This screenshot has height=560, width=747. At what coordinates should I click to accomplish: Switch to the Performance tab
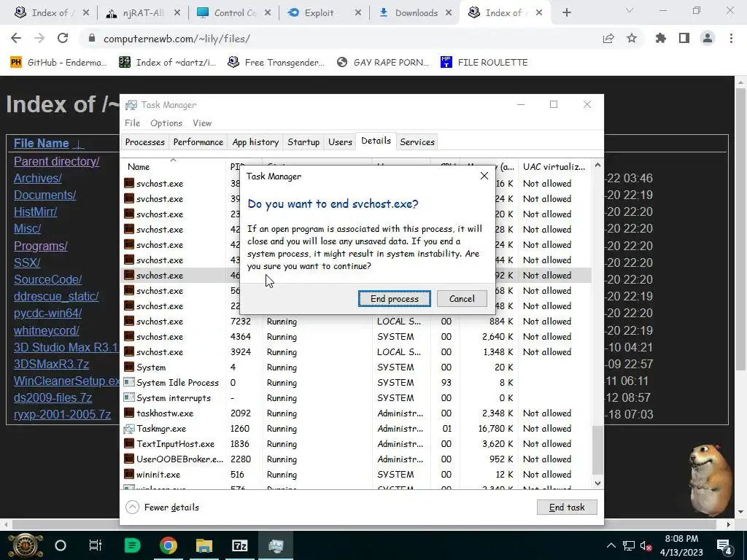(198, 142)
